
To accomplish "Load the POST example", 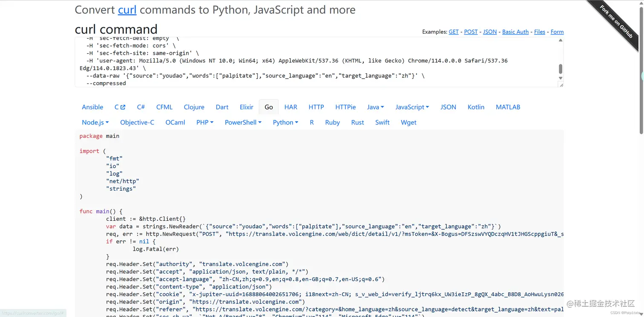I will [x=471, y=32].
